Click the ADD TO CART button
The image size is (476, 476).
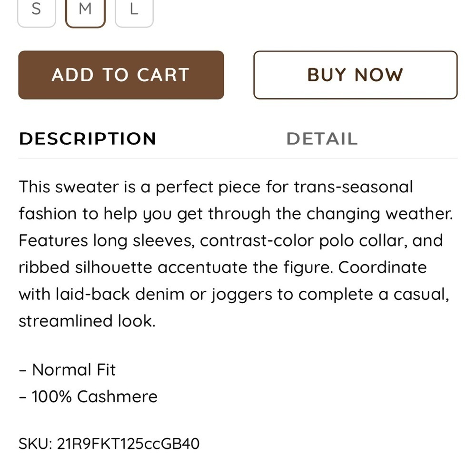pyautogui.click(x=121, y=75)
